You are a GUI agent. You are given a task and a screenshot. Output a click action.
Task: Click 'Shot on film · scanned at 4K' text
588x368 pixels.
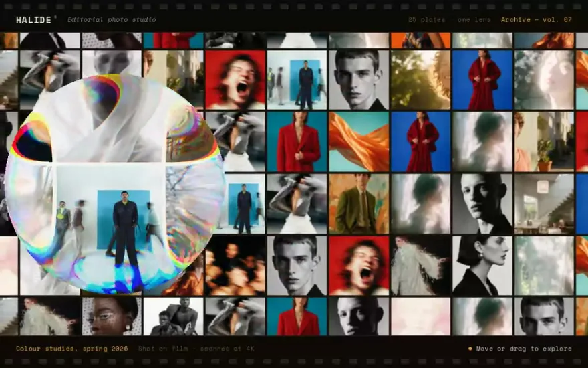(196, 349)
